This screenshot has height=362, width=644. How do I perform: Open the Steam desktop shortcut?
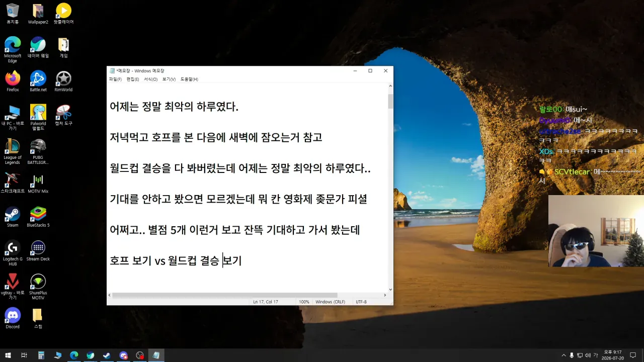pyautogui.click(x=13, y=217)
